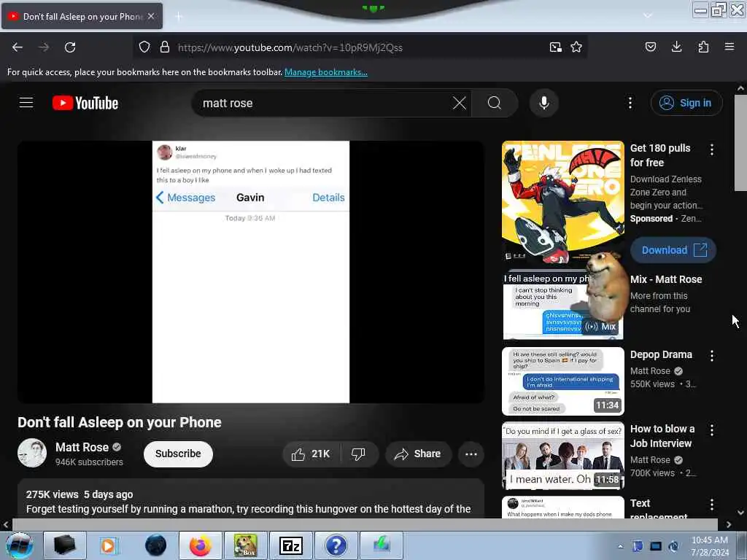Open the media player taskbar icon
The height and width of the screenshot is (560, 747).
click(x=109, y=545)
